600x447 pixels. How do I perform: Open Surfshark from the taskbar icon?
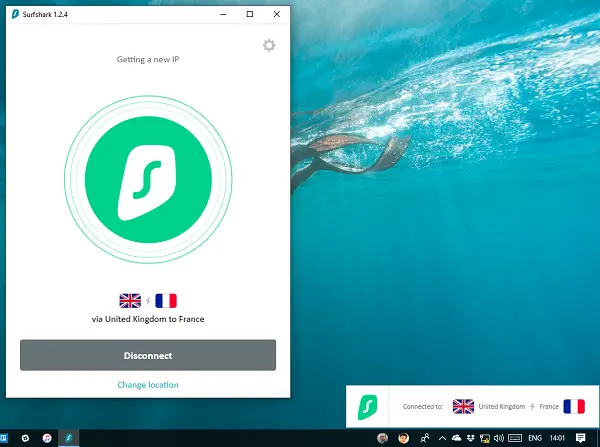(x=69, y=438)
